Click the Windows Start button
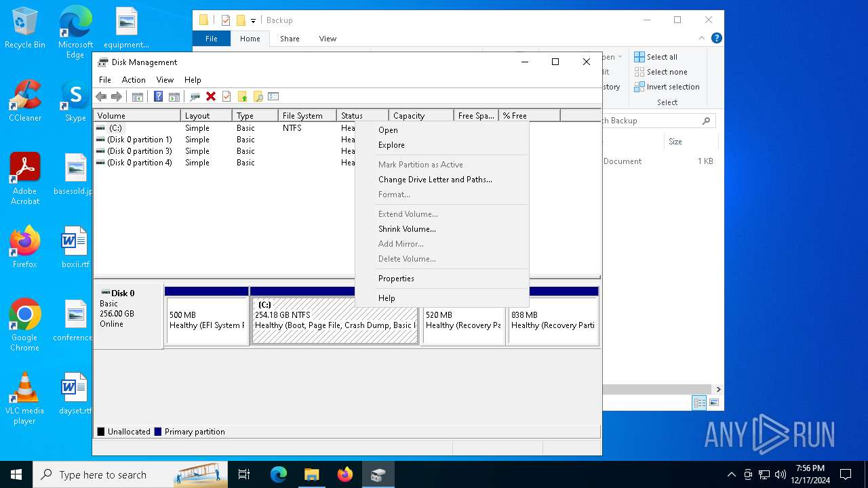Image resolution: width=868 pixels, height=488 pixels. [16, 474]
